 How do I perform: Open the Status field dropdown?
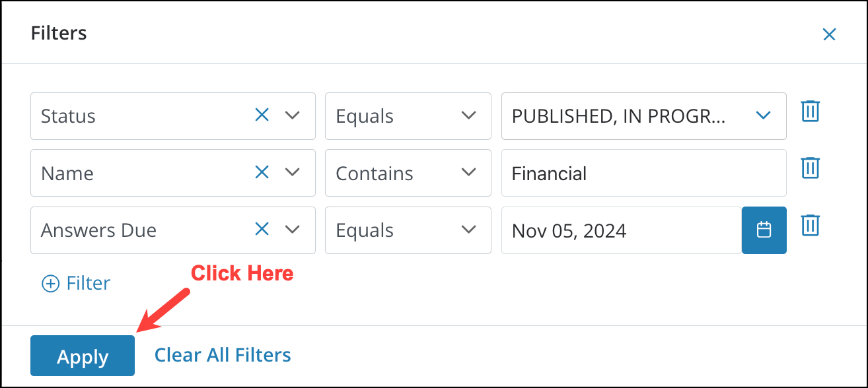(x=293, y=115)
